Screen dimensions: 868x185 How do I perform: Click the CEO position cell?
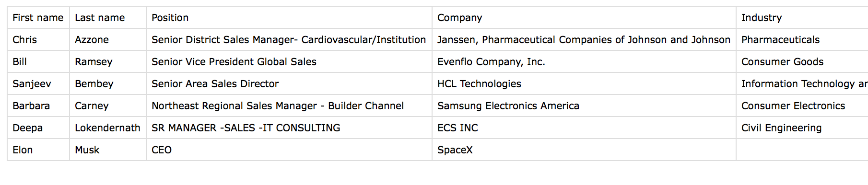pos(289,150)
